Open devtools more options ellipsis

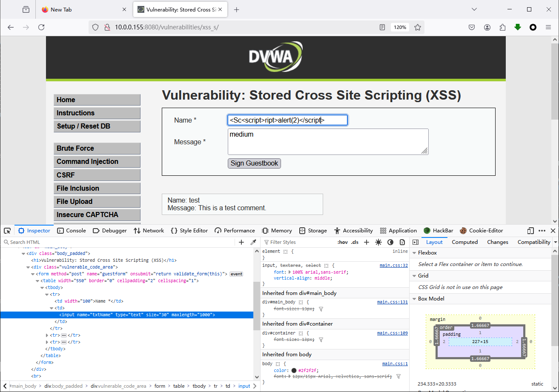[x=542, y=231]
